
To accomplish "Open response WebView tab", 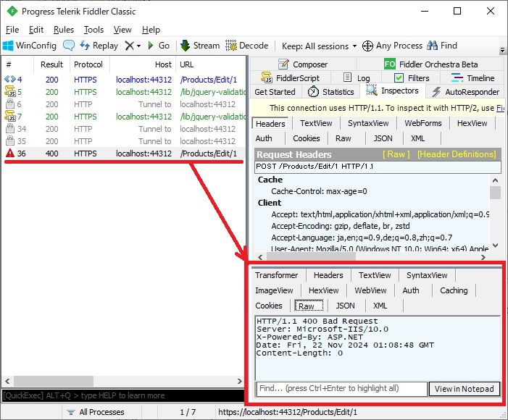I will point(370,290).
